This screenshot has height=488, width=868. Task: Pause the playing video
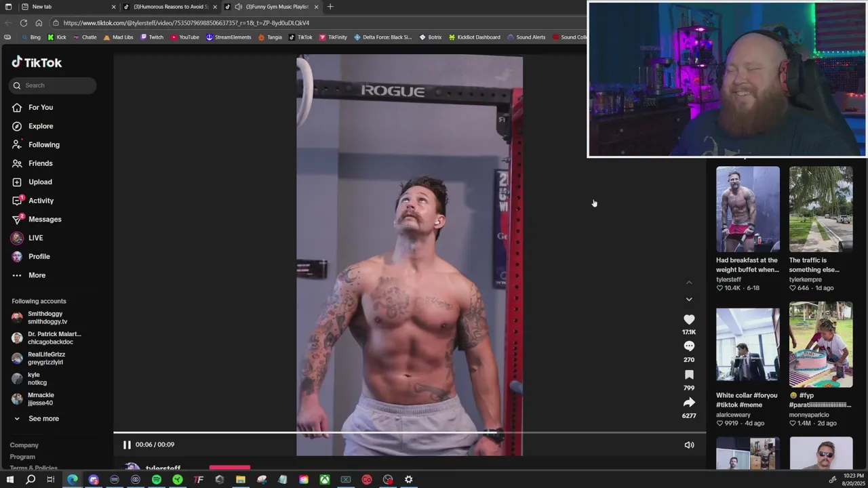(127, 445)
